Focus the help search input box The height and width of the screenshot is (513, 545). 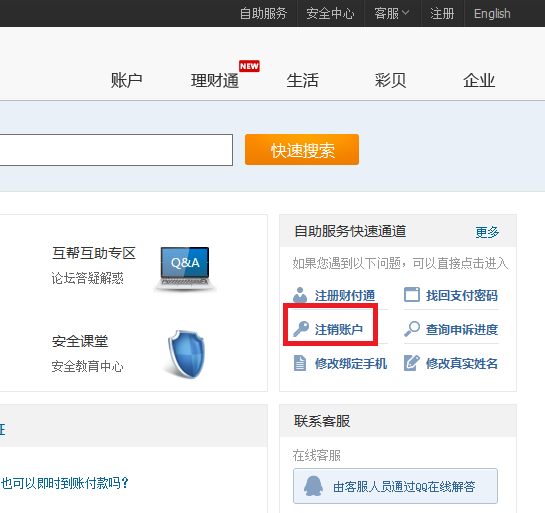click(116, 150)
